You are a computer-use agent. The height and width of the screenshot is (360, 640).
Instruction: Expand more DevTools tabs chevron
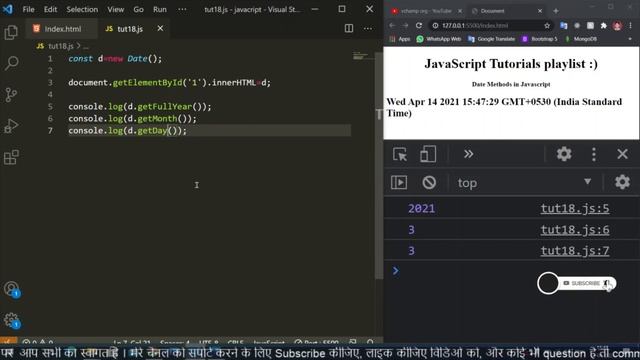coord(468,154)
